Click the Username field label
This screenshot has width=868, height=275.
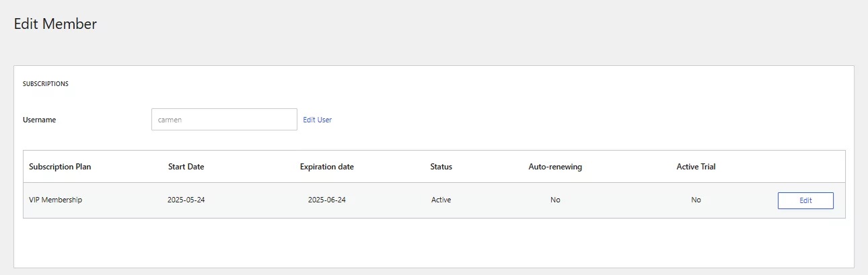[40, 120]
